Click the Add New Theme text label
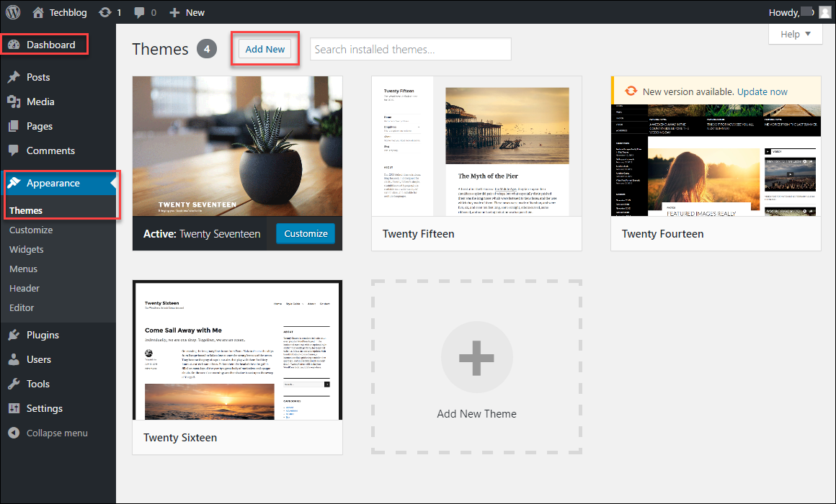The image size is (836, 504). click(476, 414)
